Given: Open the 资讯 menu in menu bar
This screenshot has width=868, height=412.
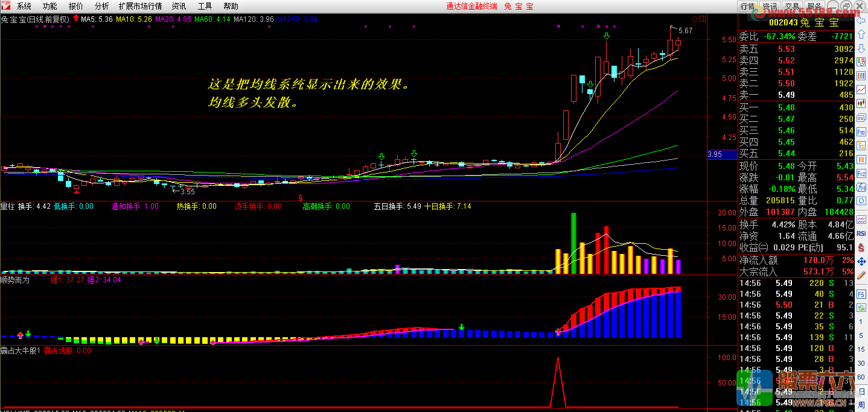Looking at the screenshot, I should pos(179,6).
